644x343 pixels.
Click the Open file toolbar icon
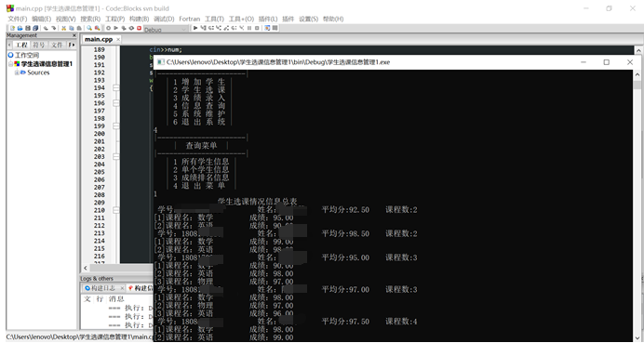[20, 28]
